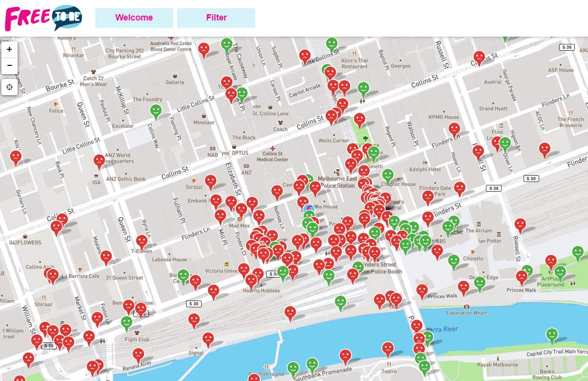
Task: Zoom out using the minus control
Action: [9, 65]
